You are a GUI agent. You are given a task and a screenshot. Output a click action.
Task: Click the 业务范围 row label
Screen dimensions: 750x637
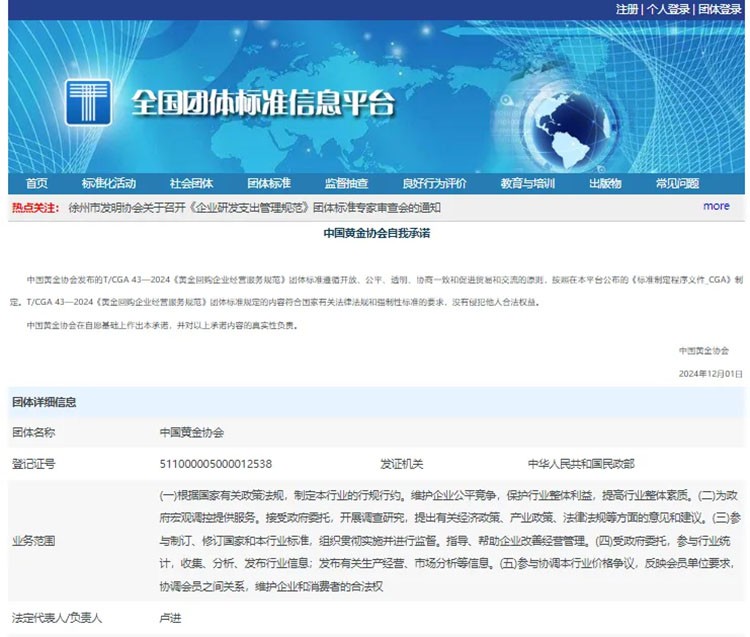coord(33,541)
